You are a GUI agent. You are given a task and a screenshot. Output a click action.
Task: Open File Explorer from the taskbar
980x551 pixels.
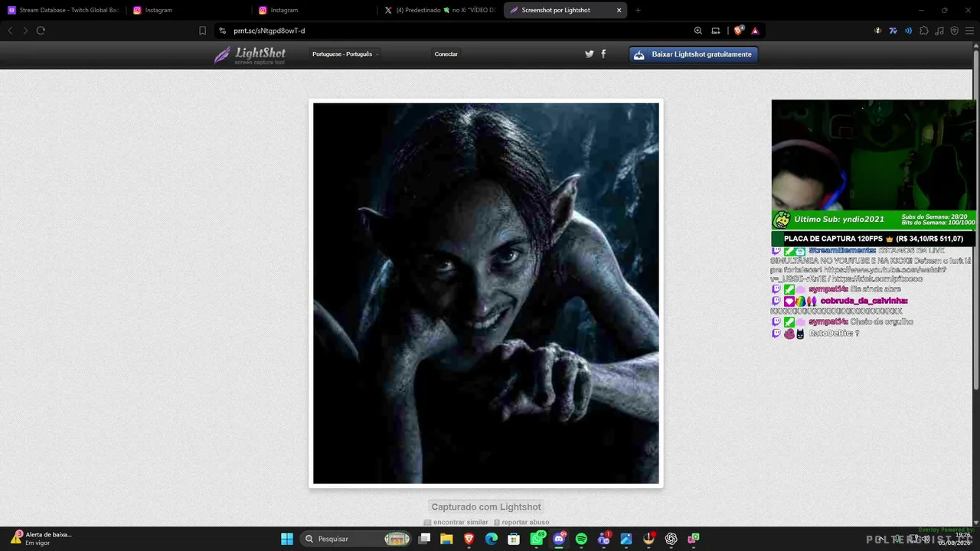point(446,539)
